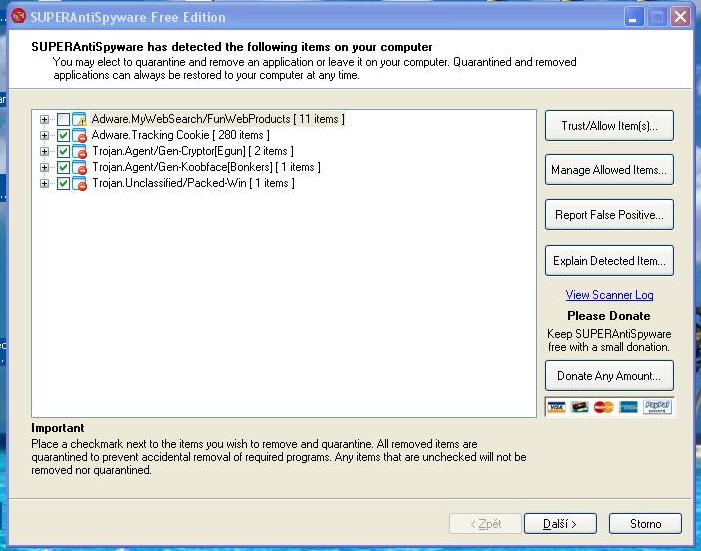Viewport: 701px width, 551px height.
Task: Click the dark card icon next to Visa
Action: [x=580, y=407]
